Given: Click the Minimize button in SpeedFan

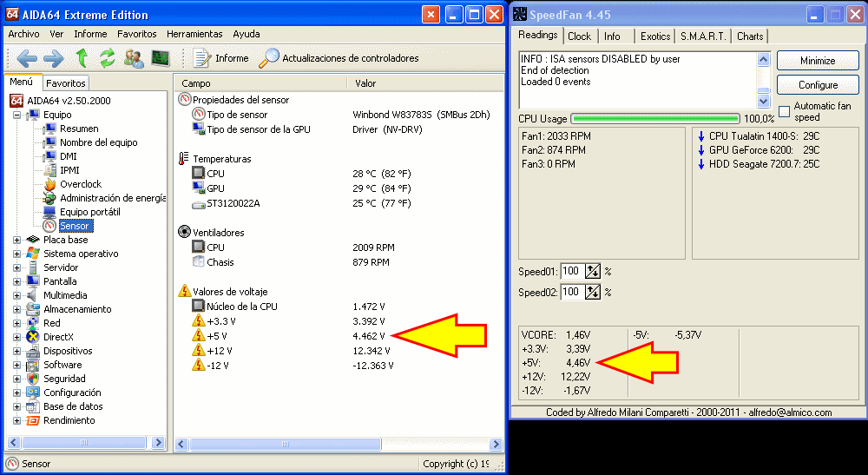Looking at the screenshot, I should [818, 60].
